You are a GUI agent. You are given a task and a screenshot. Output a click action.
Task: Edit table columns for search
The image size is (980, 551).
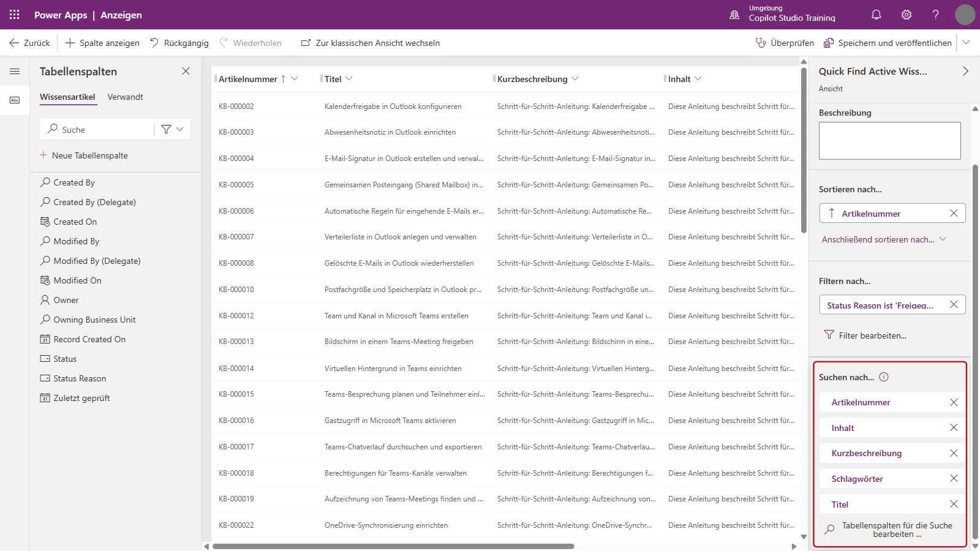click(x=889, y=530)
